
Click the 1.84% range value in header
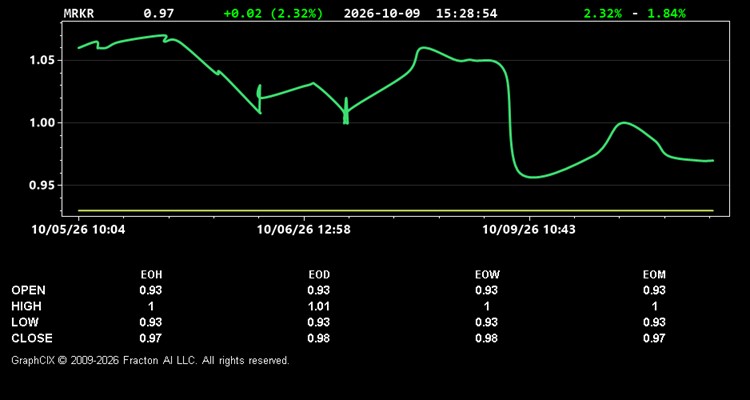[666, 13]
